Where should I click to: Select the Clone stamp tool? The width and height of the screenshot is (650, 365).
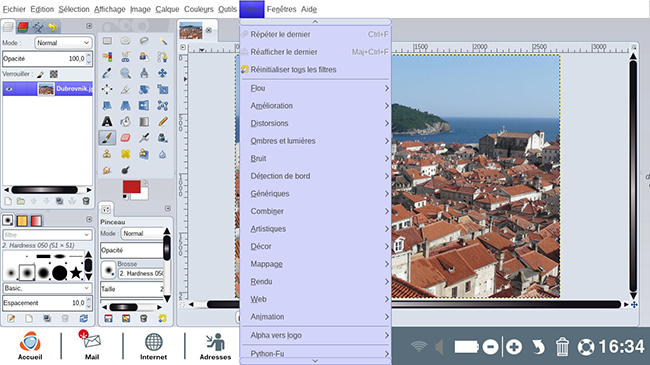pyautogui.click(x=107, y=154)
